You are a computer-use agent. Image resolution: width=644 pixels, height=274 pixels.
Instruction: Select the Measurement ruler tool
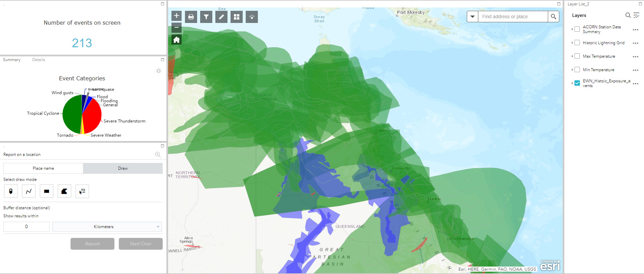(221, 17)
